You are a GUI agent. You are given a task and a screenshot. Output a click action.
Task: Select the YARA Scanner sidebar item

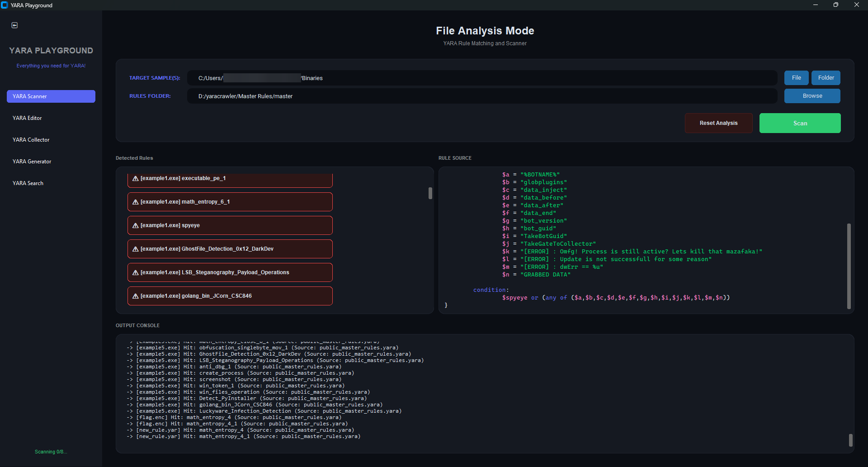pos(51,96)
